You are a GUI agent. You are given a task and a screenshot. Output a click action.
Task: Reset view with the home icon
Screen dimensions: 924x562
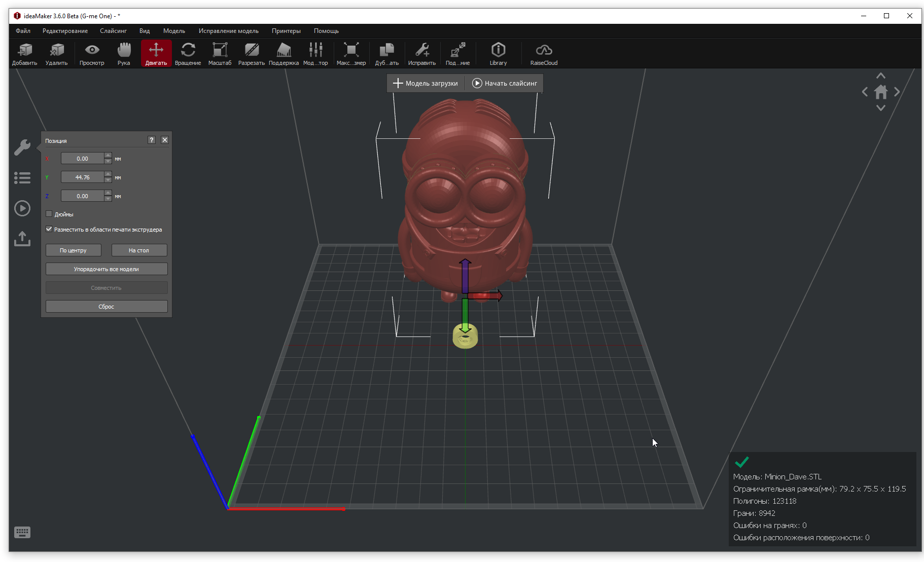[881, 92]
